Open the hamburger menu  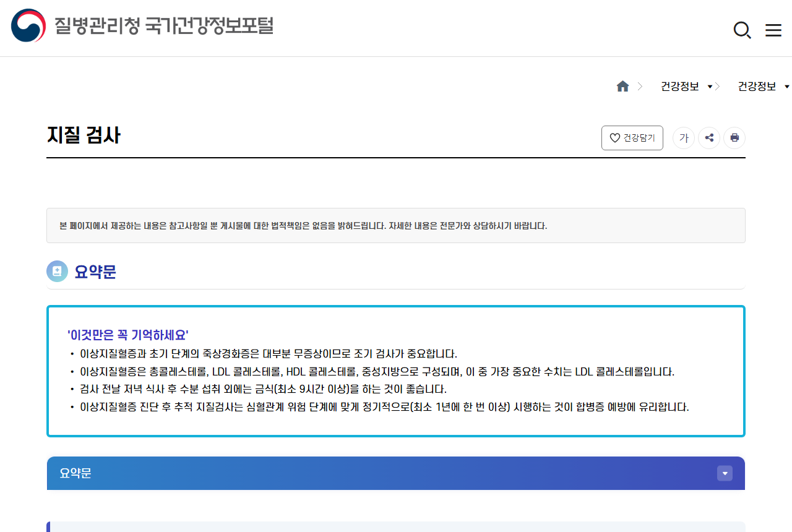coord(773,30)
